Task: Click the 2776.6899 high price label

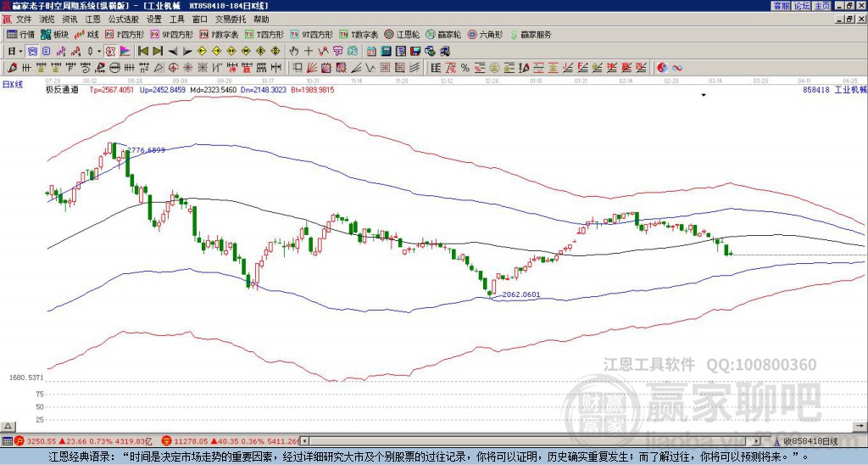Action: pyautogui.click(x=146, y=149)
